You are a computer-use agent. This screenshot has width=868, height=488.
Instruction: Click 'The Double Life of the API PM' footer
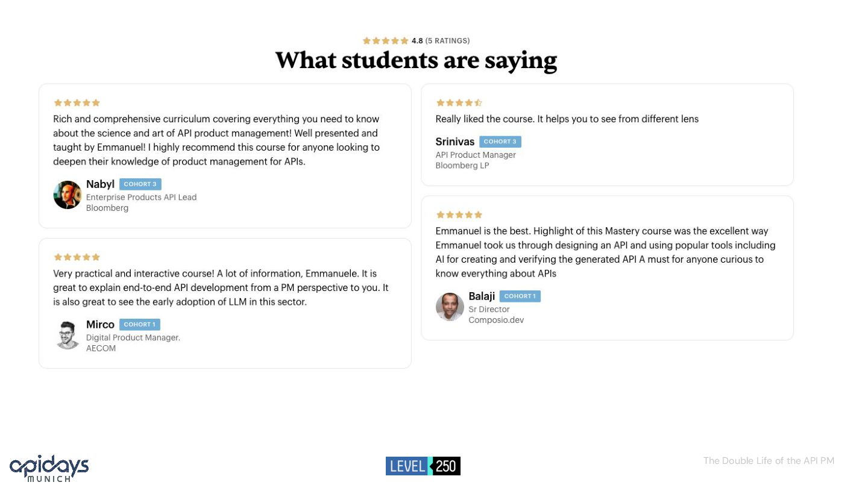click(769, 461)
